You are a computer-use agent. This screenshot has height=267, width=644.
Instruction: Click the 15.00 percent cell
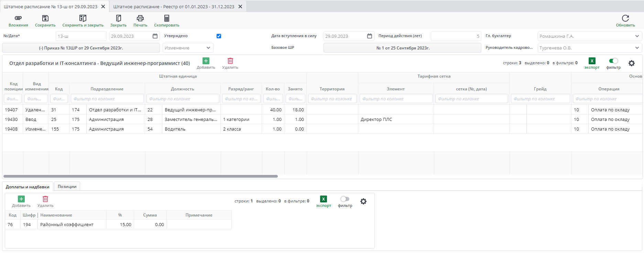(x=120, y=225)
